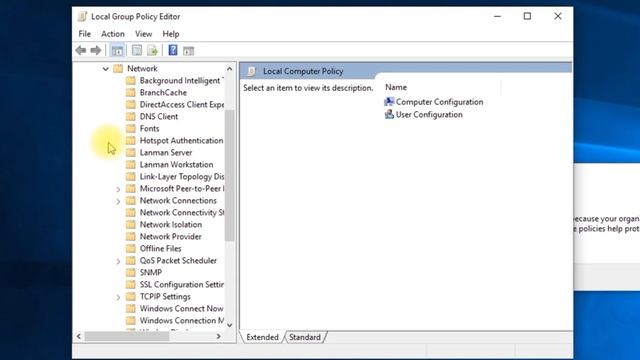
Task: Click the Fonts folder icon
Action: coord(131,128)
